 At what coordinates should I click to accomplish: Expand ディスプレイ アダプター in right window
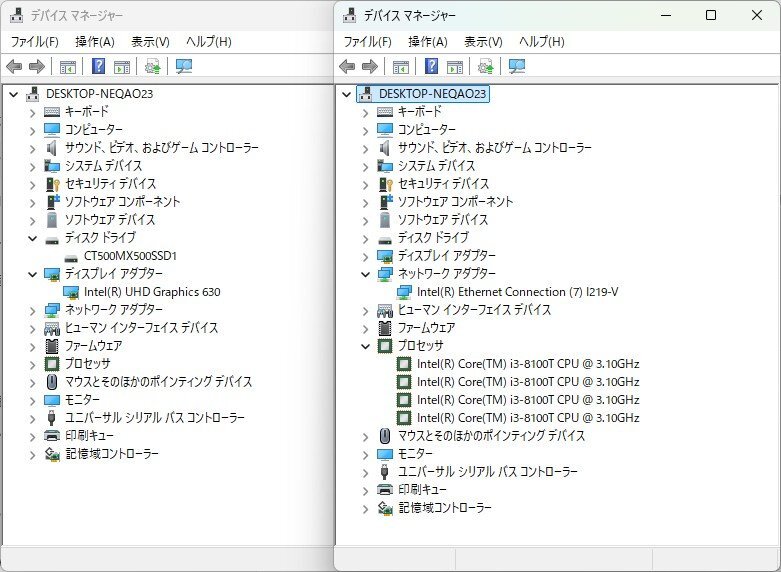(x=365, y=257)
